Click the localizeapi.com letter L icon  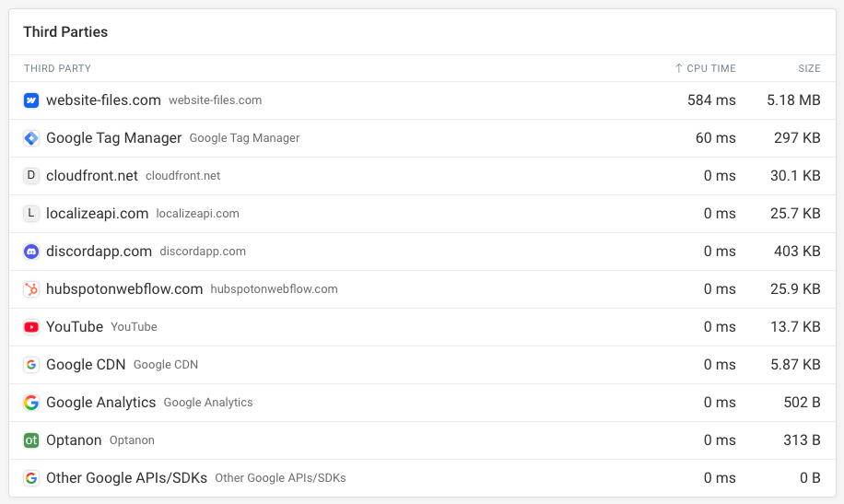point(31,214)
